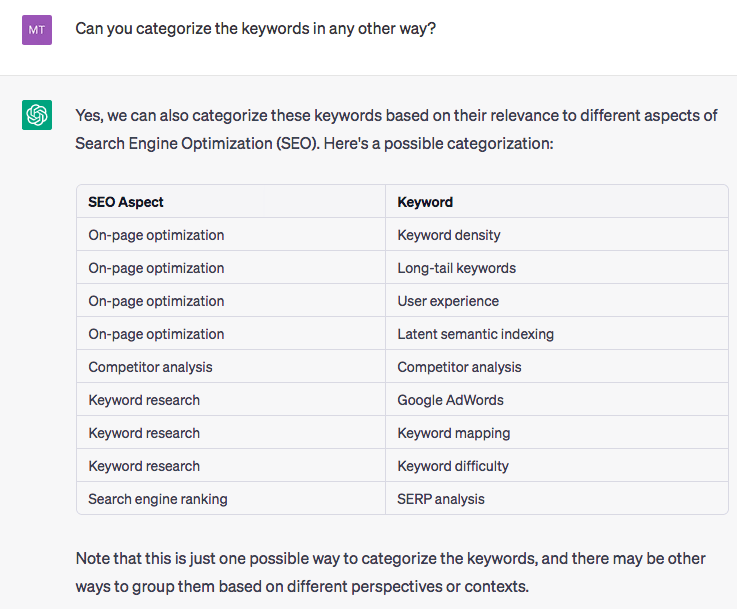
Task: Click the Keyword difficulty cell
Action: 557,466
